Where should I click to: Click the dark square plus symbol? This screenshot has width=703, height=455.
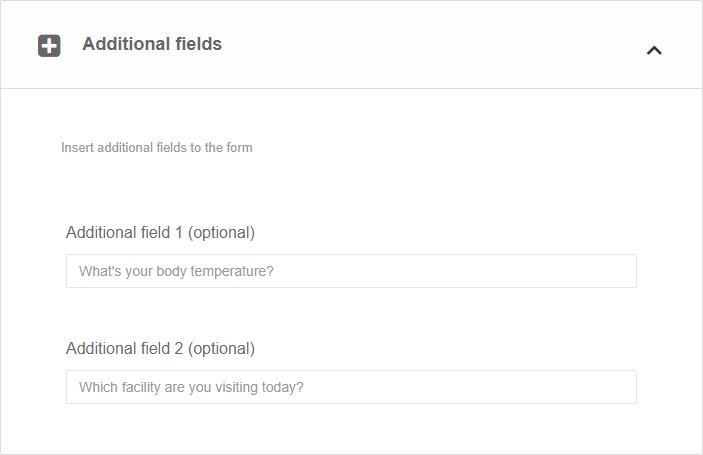49,46
